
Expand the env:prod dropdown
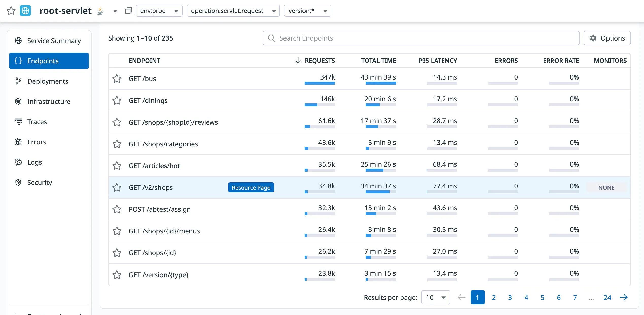(x=159, y=11)
